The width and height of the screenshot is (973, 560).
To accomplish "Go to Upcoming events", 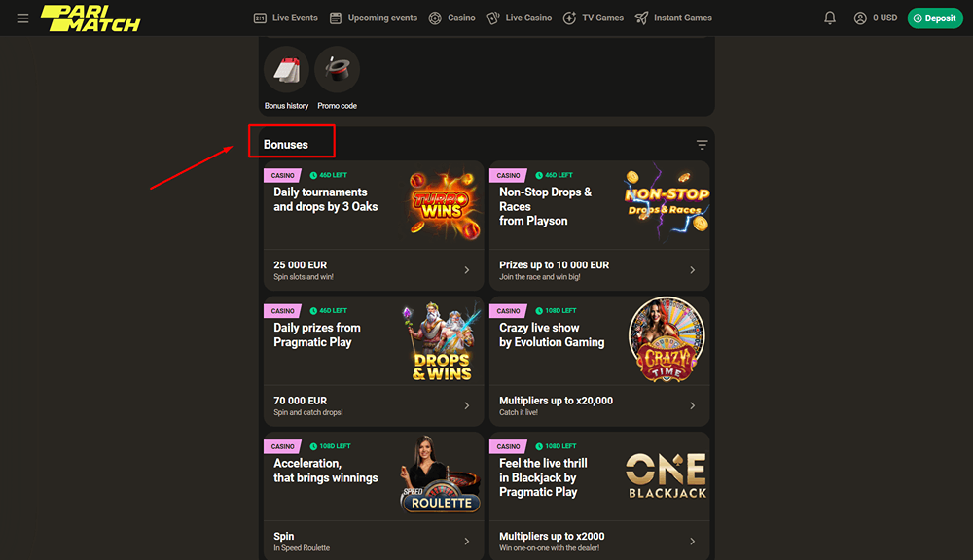I will (382, 17).
